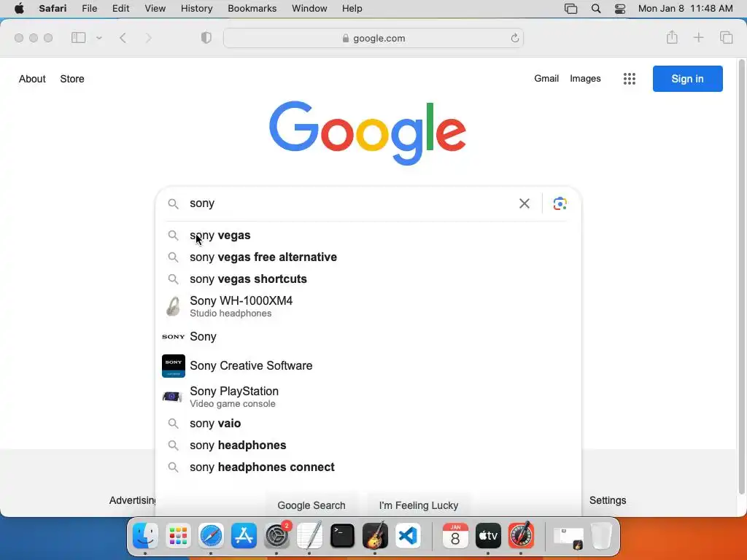This screenshot has height=560, width=747.
Task: Clear the search box with X
Action: (524, 203)
